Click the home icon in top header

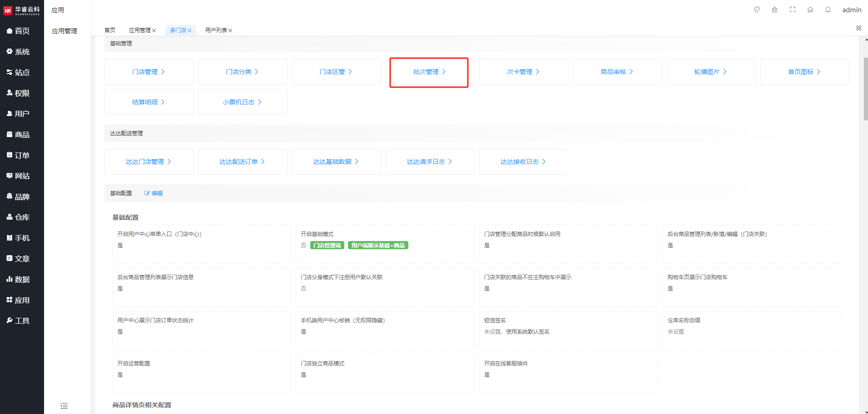coord(810,10)
